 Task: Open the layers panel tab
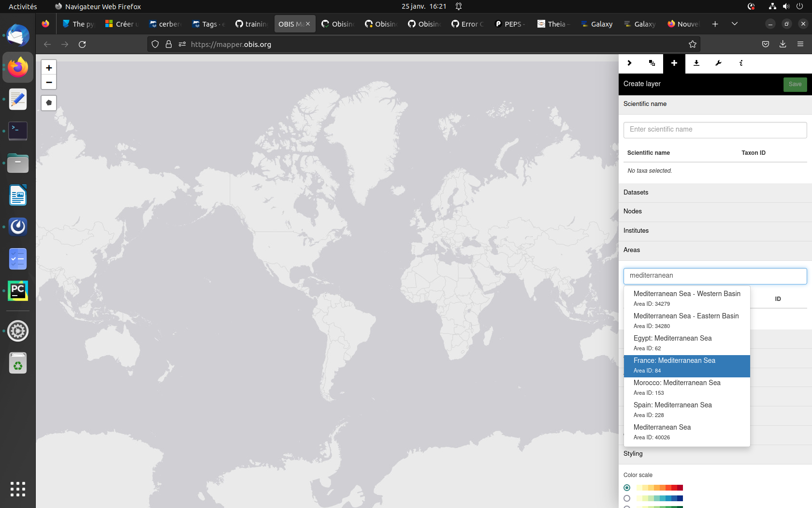(652, 63)
